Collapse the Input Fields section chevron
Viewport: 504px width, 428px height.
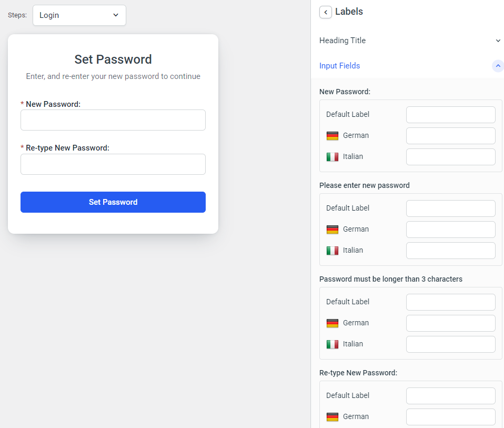tap(498, 66)
